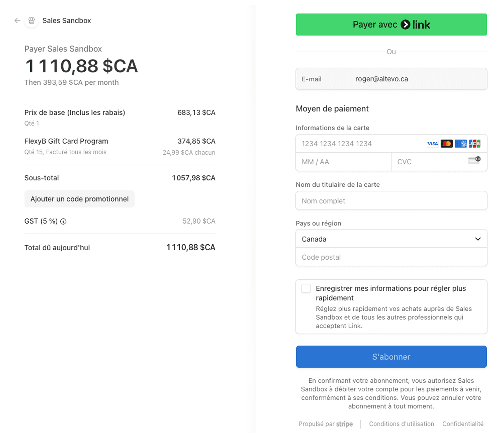Click Ajouter un code promotionnel

pyautogui.click(x=79, y=199)
